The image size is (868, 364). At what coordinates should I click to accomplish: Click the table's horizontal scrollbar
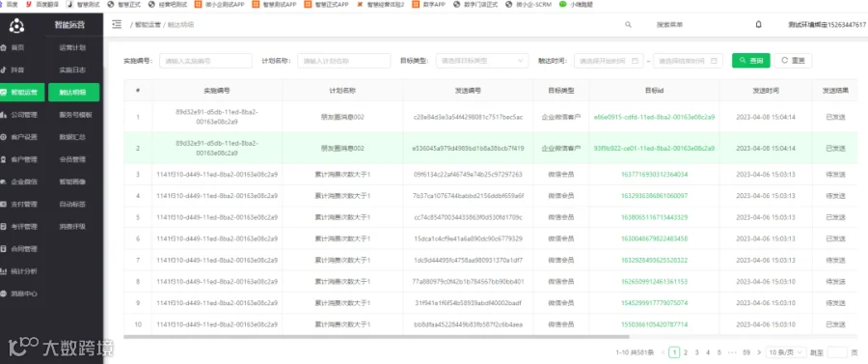click(376, 336)
